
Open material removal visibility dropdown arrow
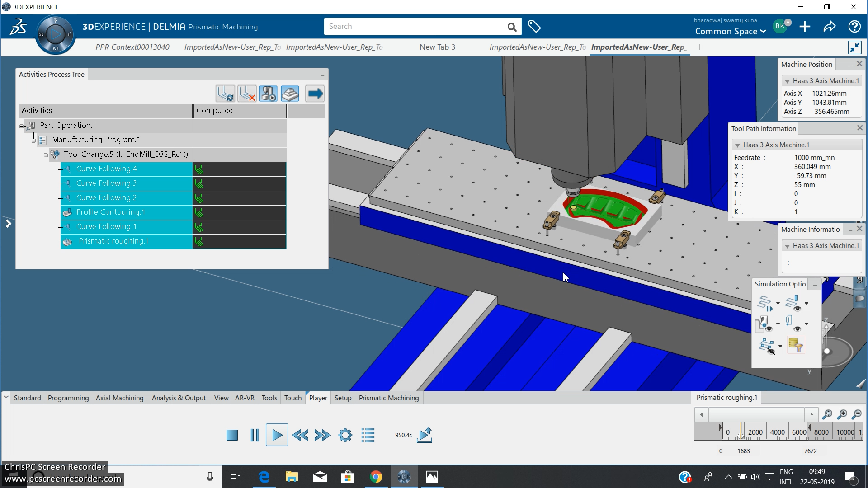(x=778, y=324)
